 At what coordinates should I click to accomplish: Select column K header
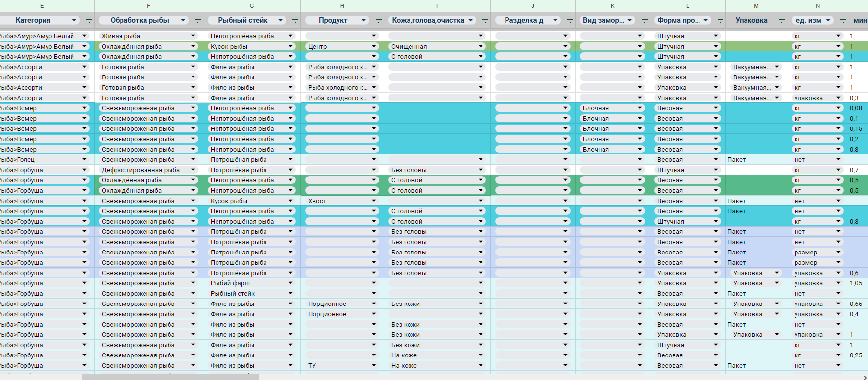(x=612, y=6)
